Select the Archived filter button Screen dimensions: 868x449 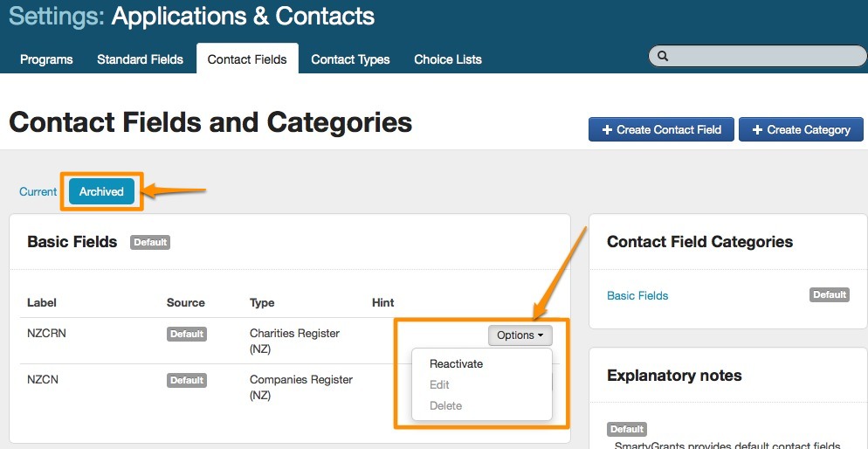point(101,192)
